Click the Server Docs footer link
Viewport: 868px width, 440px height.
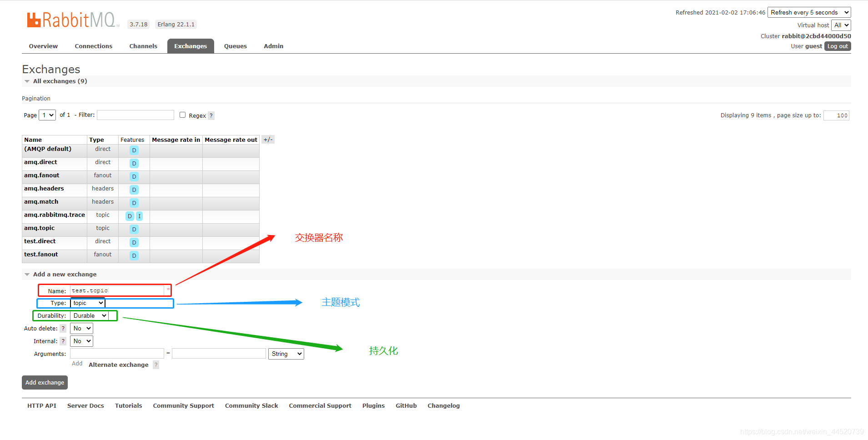point(85,406)
